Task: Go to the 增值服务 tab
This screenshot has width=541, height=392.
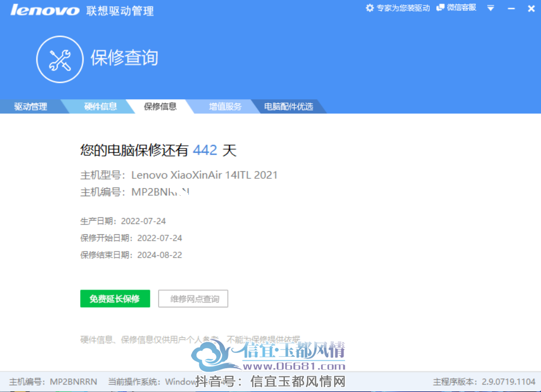Action: point(225,106)
